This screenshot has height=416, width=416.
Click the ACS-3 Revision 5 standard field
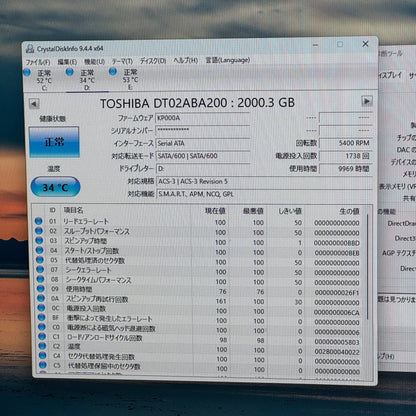click(264, 181)
